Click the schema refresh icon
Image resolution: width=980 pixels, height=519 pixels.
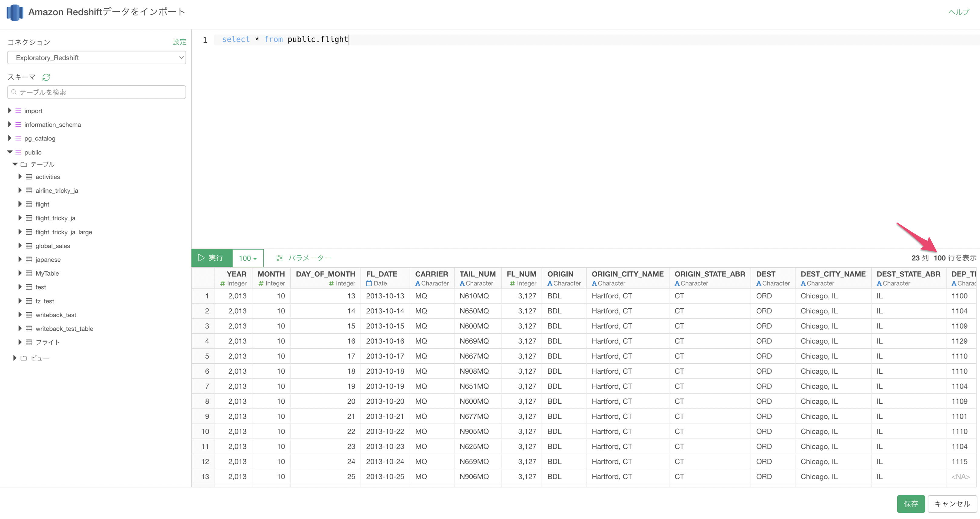pyautogui.click(x=46, y=77)
